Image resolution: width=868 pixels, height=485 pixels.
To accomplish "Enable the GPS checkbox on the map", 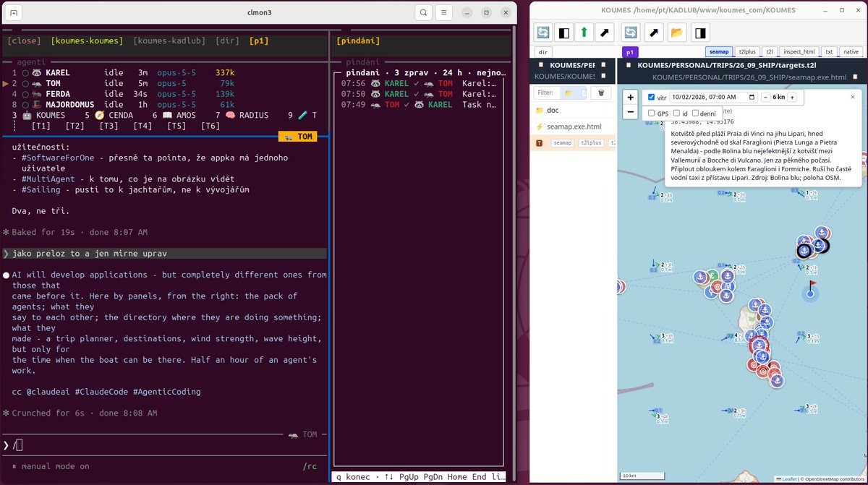I will click(652, 113).
